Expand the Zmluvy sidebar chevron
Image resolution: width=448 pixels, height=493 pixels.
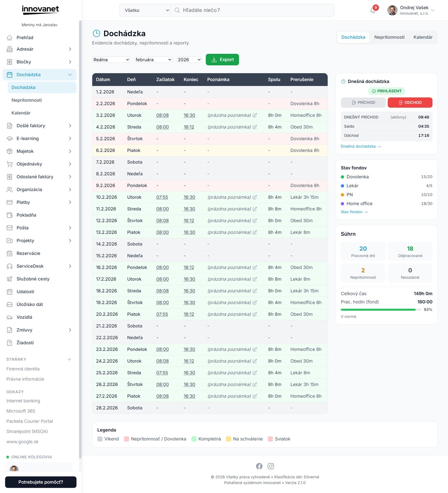click(70, 330)
